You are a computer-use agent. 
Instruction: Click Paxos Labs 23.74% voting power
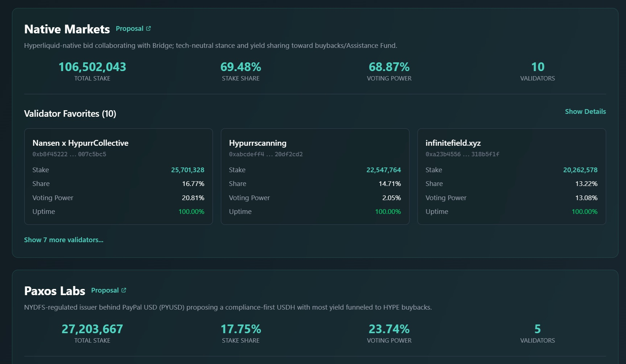point(389,329)
